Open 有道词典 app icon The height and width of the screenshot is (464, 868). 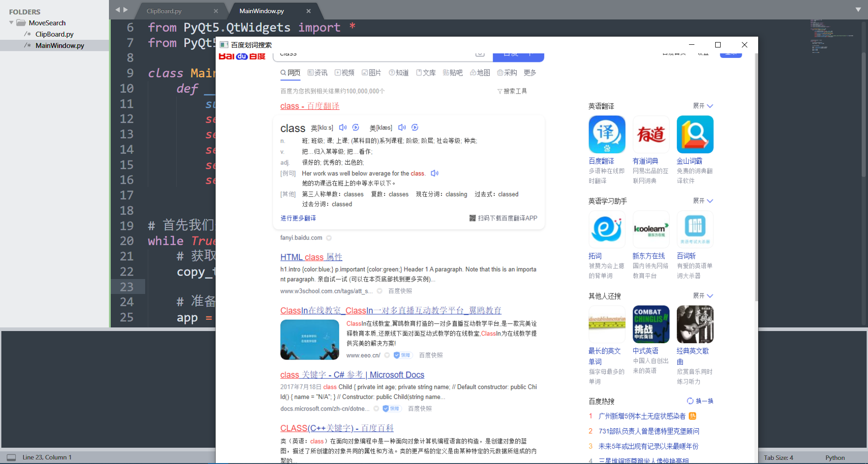click(651, 134)
